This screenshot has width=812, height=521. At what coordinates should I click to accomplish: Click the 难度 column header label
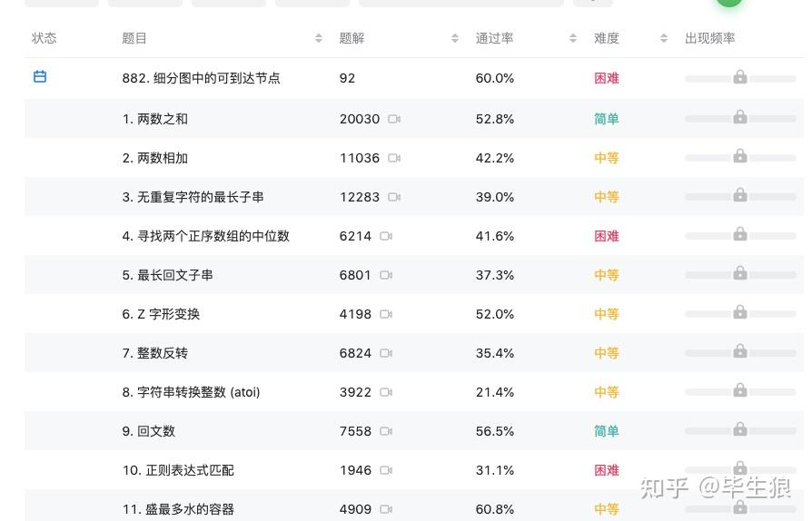point(607,38)
